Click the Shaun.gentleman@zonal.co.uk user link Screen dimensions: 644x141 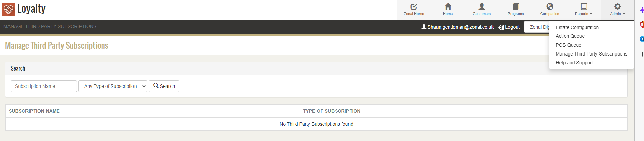(458, 27)
